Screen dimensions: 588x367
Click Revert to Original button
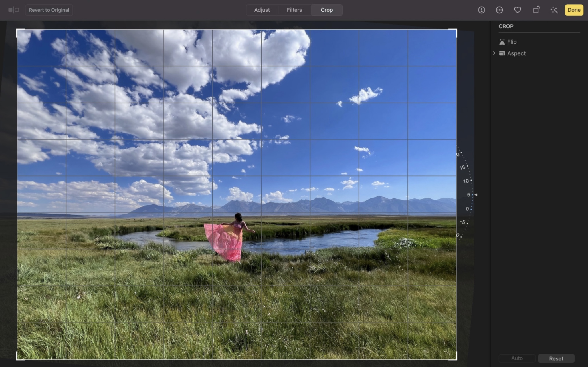click(x=49, y=10)
